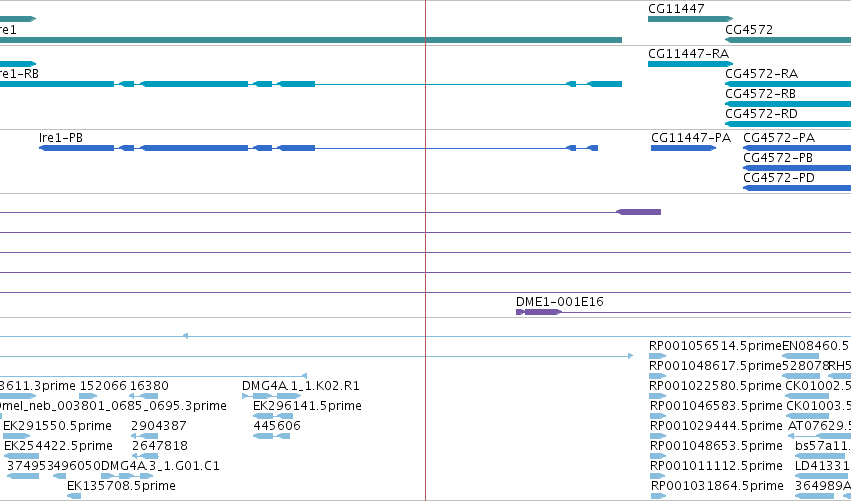Select the CG4572-RB transcript label
This screenshot has height=501, width=851.
[x=760, y=93]
